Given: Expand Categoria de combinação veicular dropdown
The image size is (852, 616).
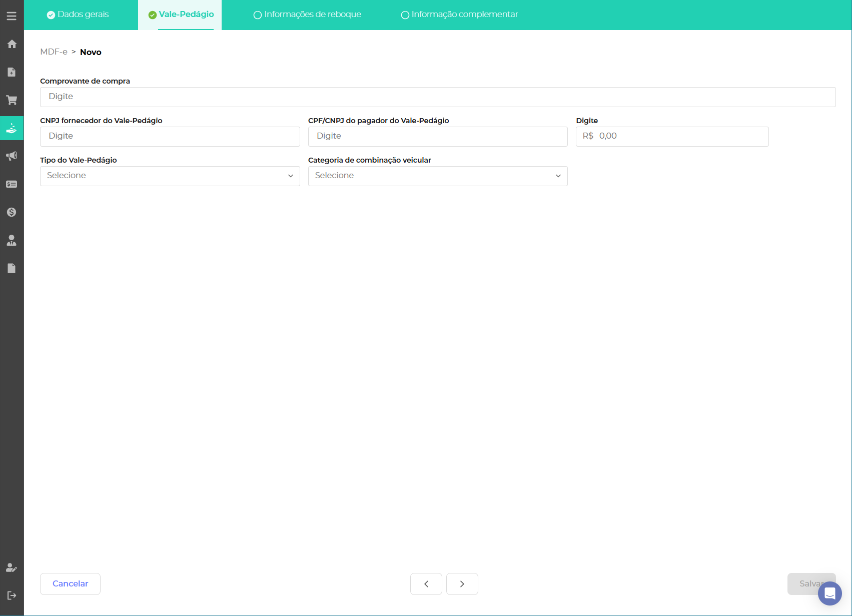Looking at the screenshot, I should point(437,176).
